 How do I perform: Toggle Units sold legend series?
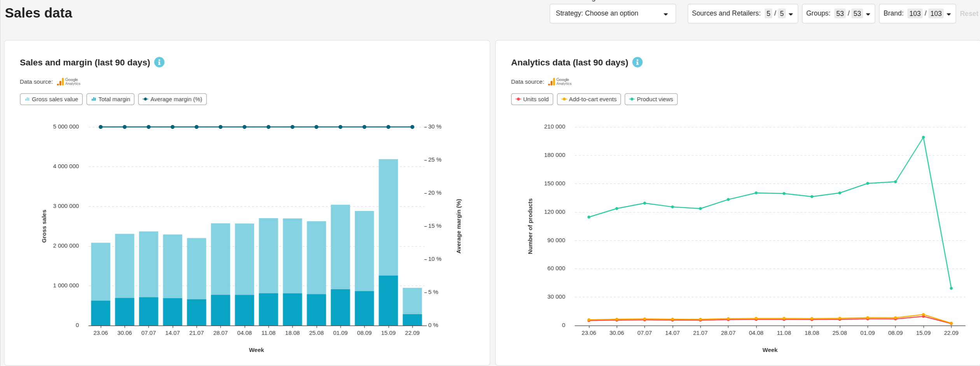[x=532, y=99]
